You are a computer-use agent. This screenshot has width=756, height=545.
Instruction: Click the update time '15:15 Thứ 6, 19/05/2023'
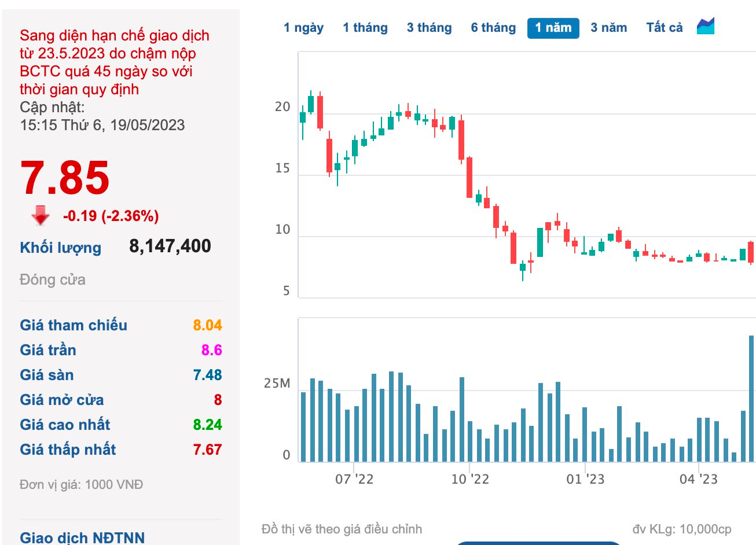point(102,125)
